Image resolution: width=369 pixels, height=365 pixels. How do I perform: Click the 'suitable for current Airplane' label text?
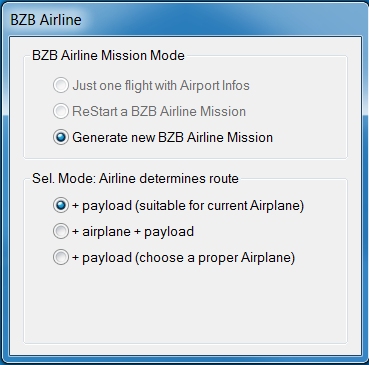coord(220,206)
